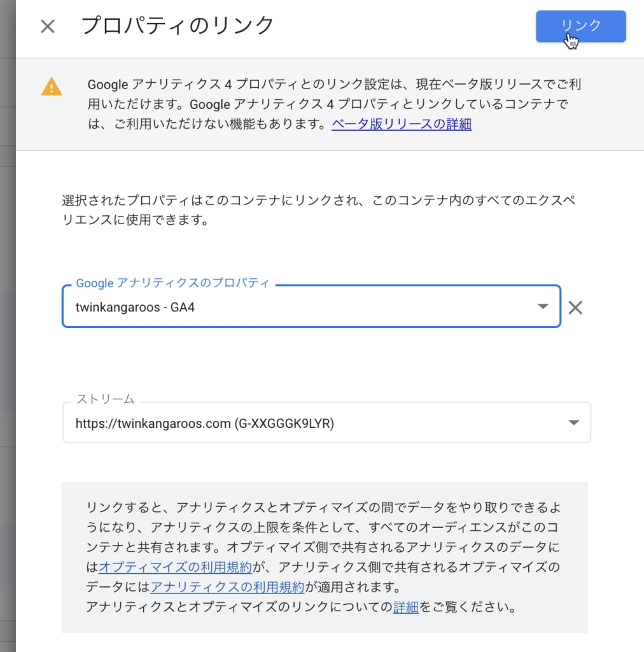Click the 選択されたプロパティ description paragraph
644x652 pixels.
pyautogui.click(x=319, y=210)
